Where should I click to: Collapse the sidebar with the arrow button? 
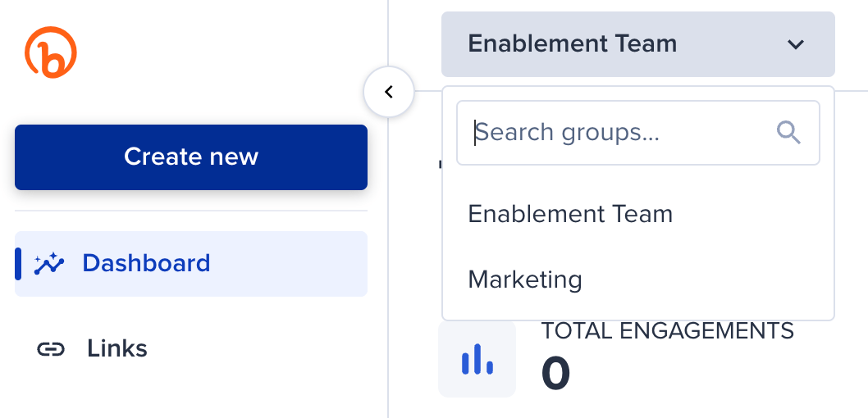coord(389,92)
